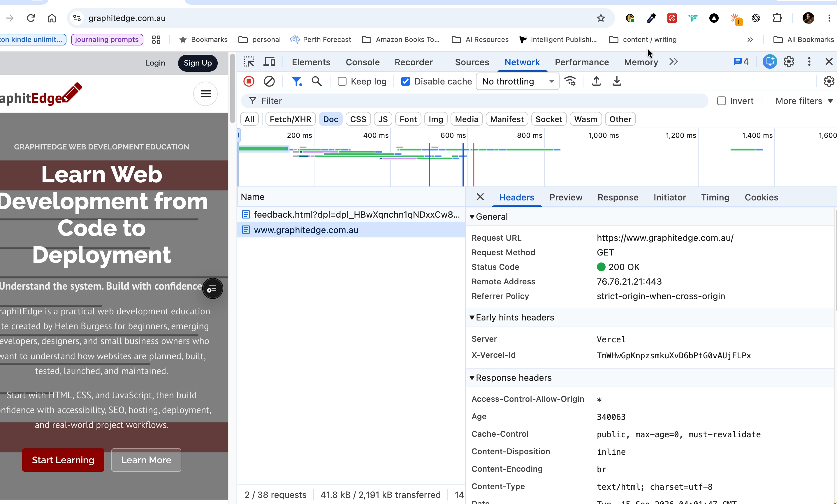Viewport: 837px width, 504px height.
Task: Open the Timing tab of the request
Action: click(715, 197)
